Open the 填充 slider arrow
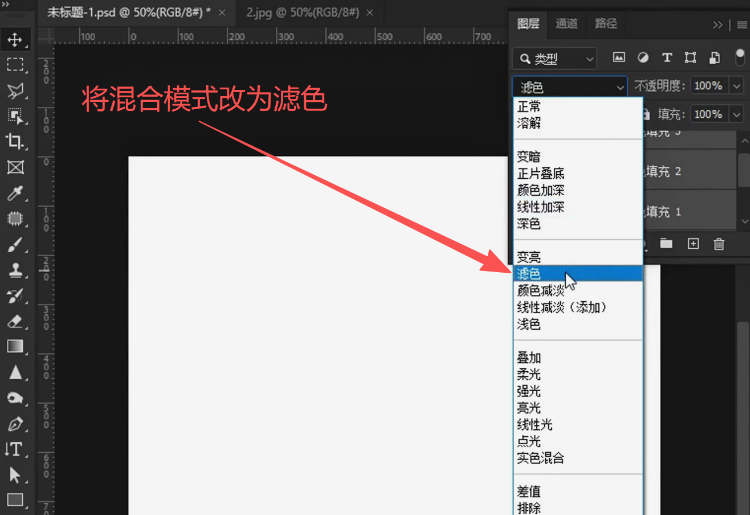 click(x=737, y=115)
